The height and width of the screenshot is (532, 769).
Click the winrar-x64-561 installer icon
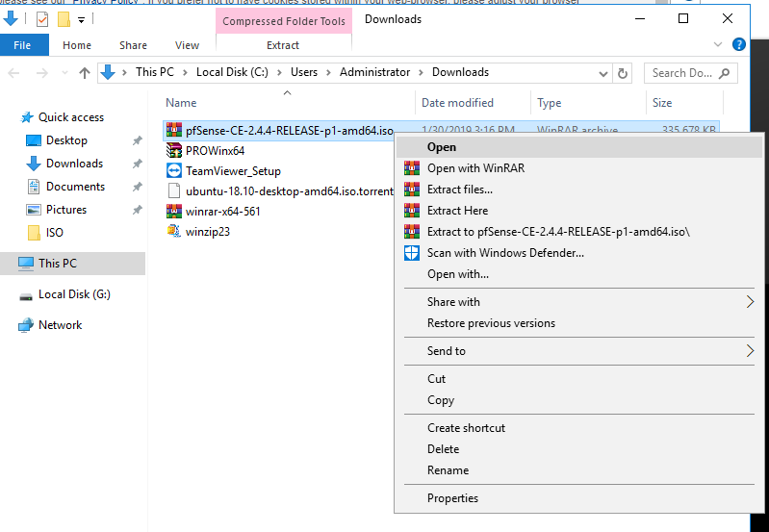point(173,211)
